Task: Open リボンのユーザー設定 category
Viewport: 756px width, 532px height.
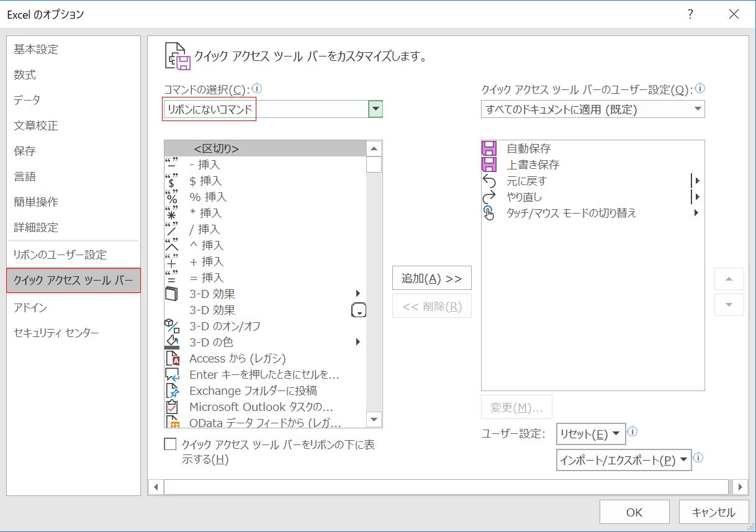Action: tap(73, 255)
